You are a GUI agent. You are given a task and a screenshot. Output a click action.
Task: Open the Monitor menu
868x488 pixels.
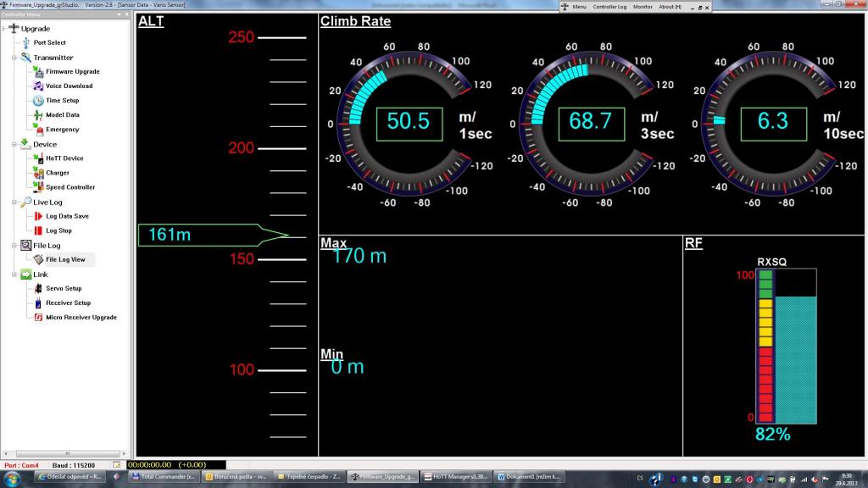(643, 7)
